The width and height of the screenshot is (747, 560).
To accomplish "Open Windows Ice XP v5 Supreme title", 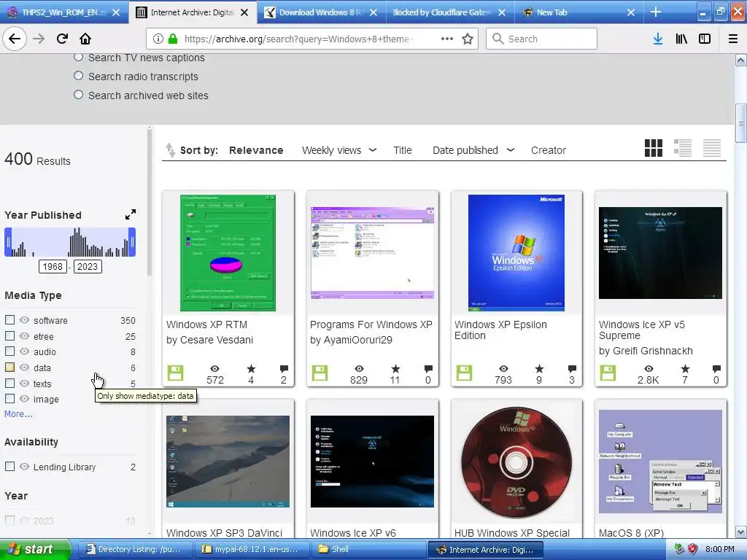I will [642, 330].
